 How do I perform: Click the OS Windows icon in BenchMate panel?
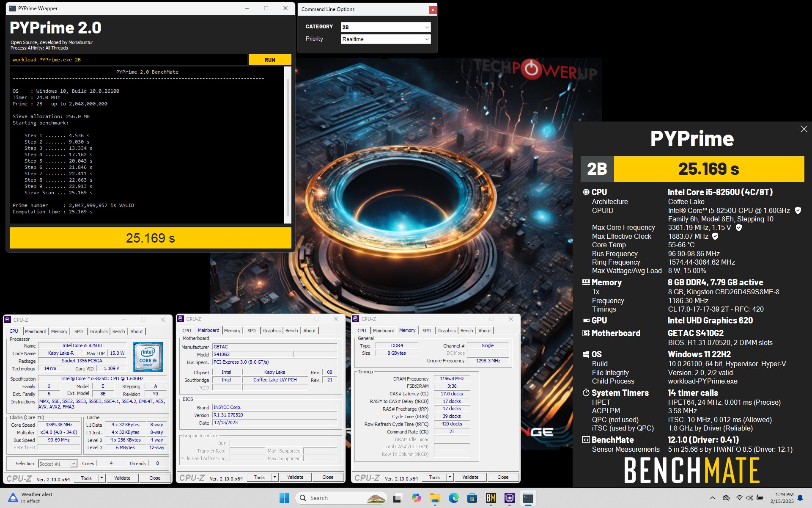586,354
